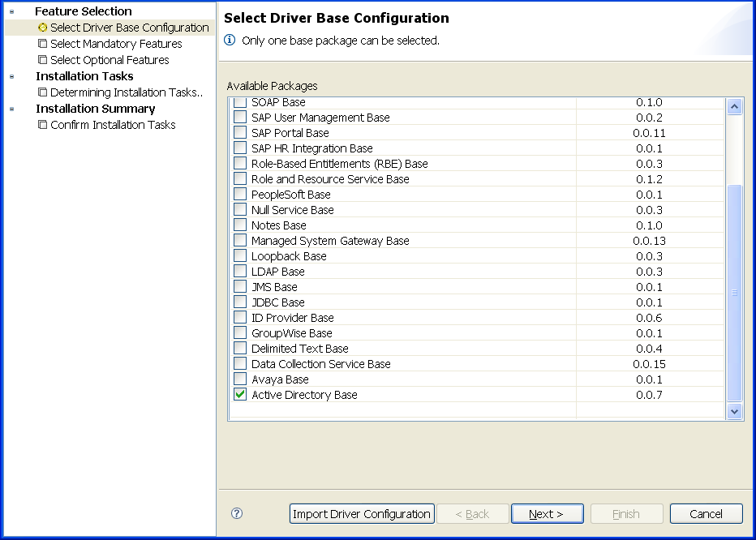This screenshot has height=540, width=756.
Task: Enable the JMS Base checkbox
Action: tap(240, 286)
